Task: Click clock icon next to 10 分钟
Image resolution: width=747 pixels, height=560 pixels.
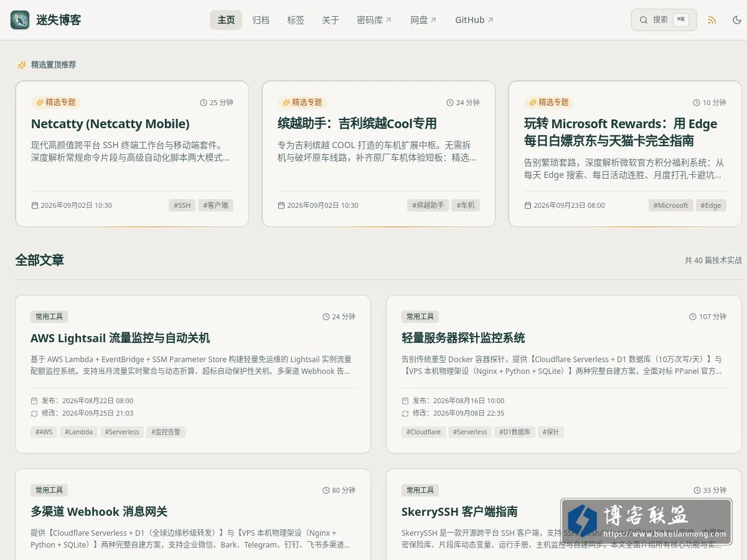Action: pyautogui.click(x=697, y=103)
